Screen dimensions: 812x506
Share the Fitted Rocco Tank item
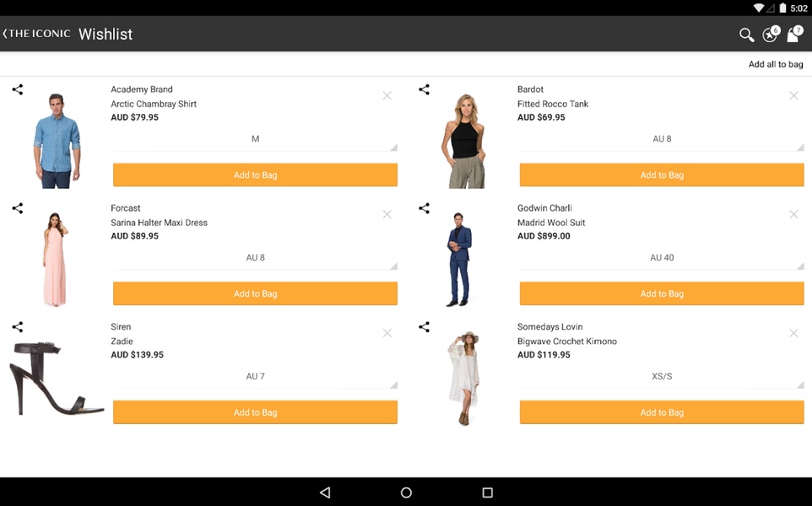424,89
